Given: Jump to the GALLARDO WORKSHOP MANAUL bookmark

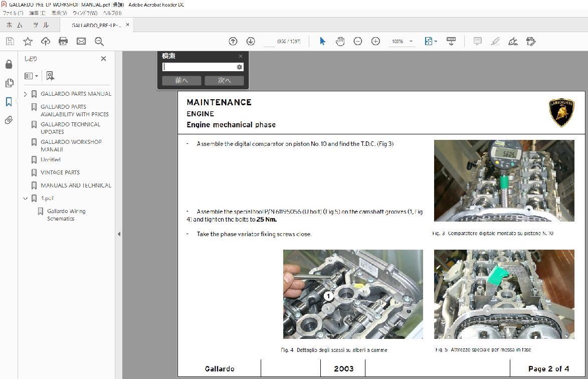Looking at the screenshot, I should click(71, 146).
